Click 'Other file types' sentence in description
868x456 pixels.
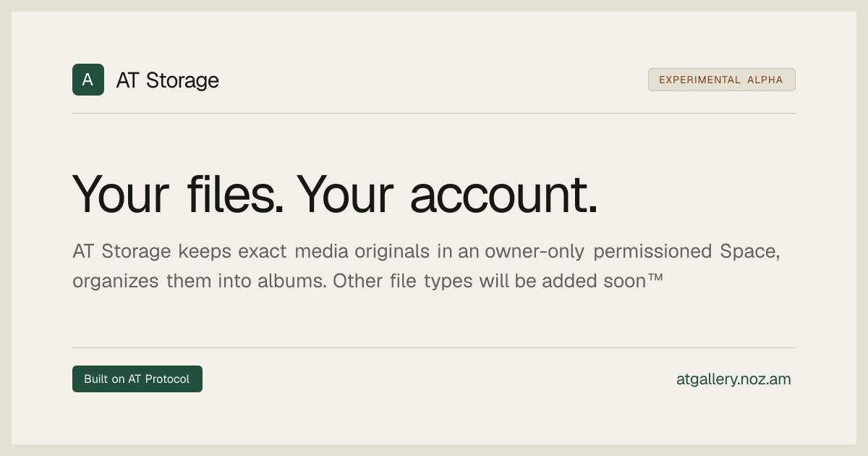[x=401, y=281]
